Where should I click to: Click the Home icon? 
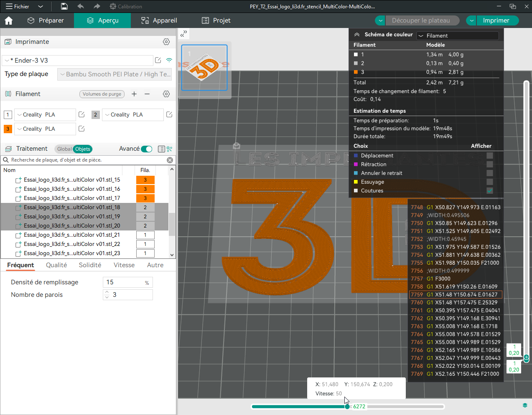point(9,20)
